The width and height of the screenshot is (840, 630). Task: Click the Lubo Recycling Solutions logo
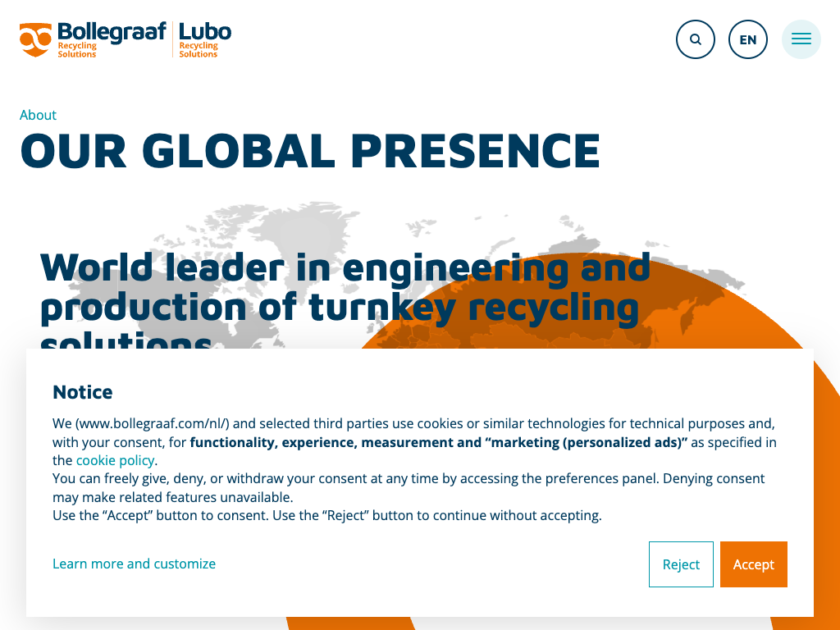pyautogui.click(x=204, y=39)
